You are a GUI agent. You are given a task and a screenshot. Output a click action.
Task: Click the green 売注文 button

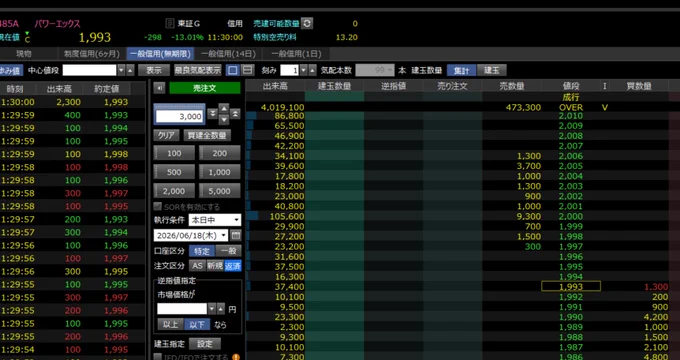click(205, 88)
